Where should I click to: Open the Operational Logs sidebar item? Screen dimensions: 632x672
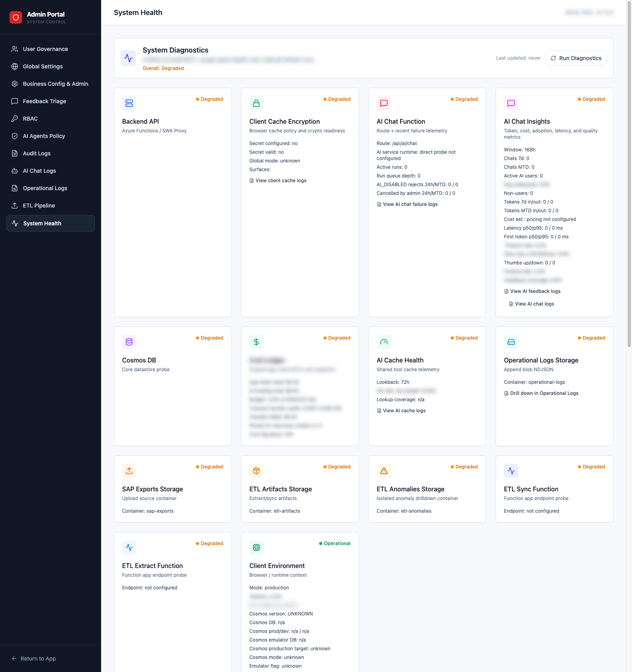(x=51, y=188)
